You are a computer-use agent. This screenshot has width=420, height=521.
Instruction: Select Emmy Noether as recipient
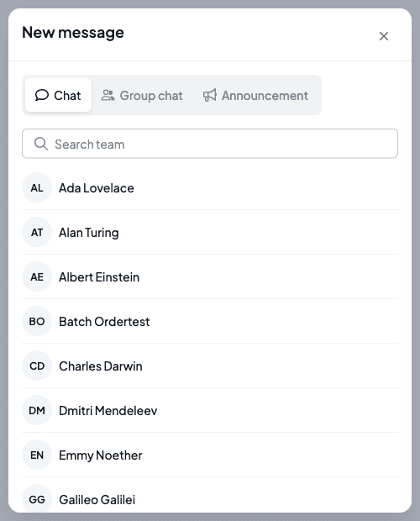[x=210, y=455]
